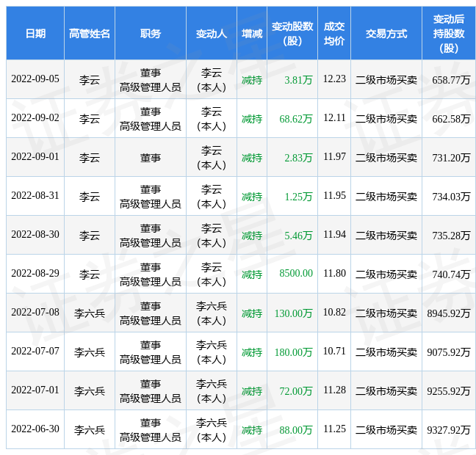Click the average price 11.94

coord(334,235)
